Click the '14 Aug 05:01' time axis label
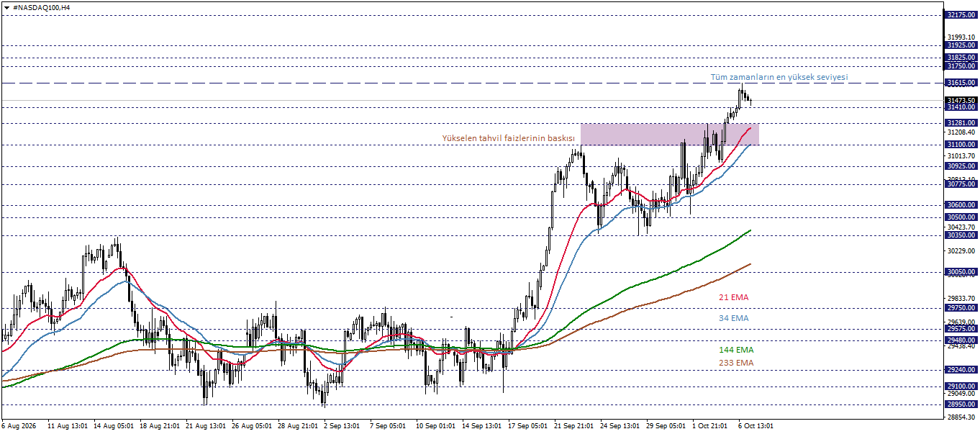Screen dimensions: 980x434 coord(114,426)
